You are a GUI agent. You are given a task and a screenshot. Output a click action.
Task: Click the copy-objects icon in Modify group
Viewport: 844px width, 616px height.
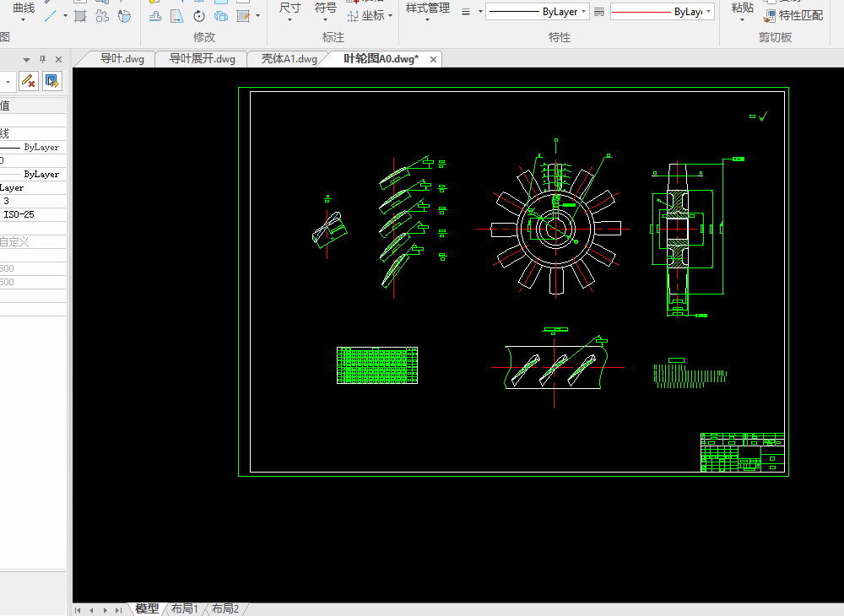click(x=221, y=16)
